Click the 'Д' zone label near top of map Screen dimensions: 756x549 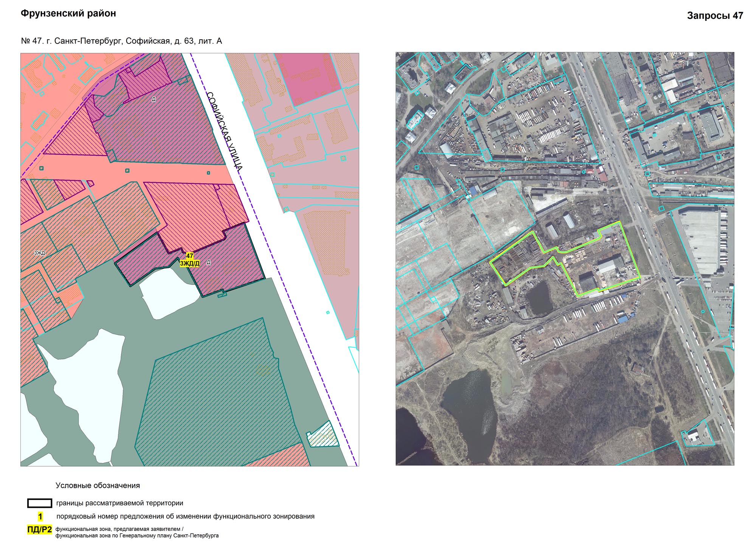coord(153,99)
